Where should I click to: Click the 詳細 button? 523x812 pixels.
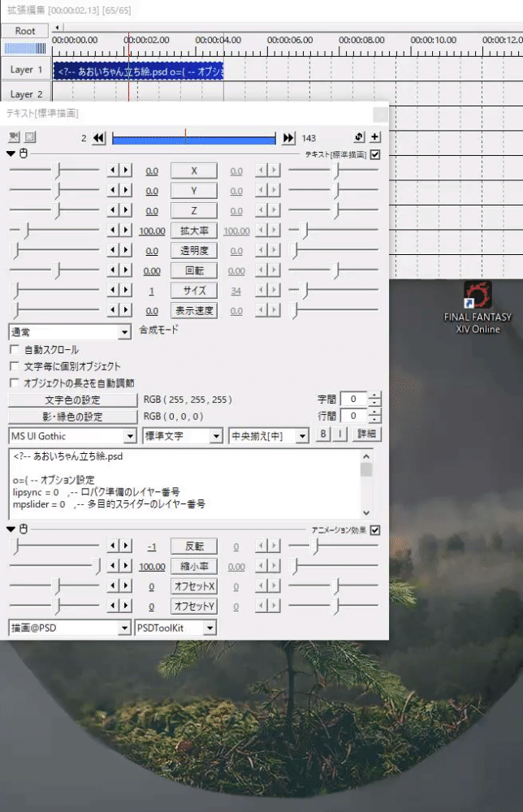(366, 434)
